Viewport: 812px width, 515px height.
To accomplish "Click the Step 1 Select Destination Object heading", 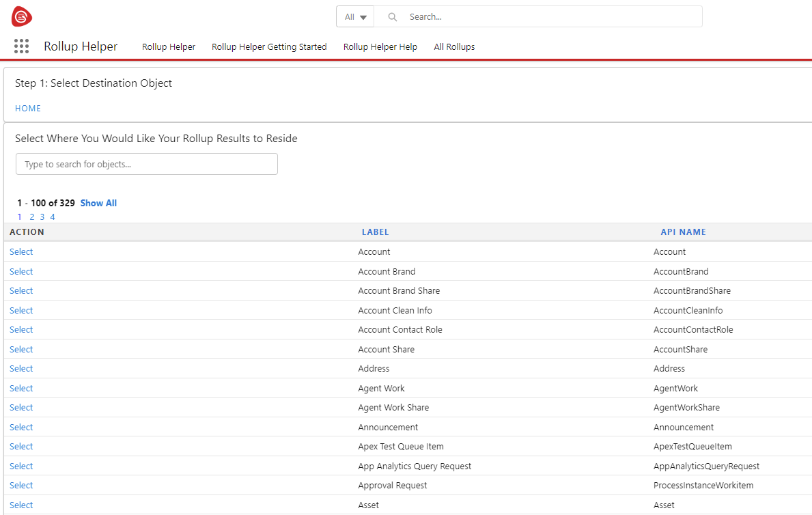I will [93, 83].
